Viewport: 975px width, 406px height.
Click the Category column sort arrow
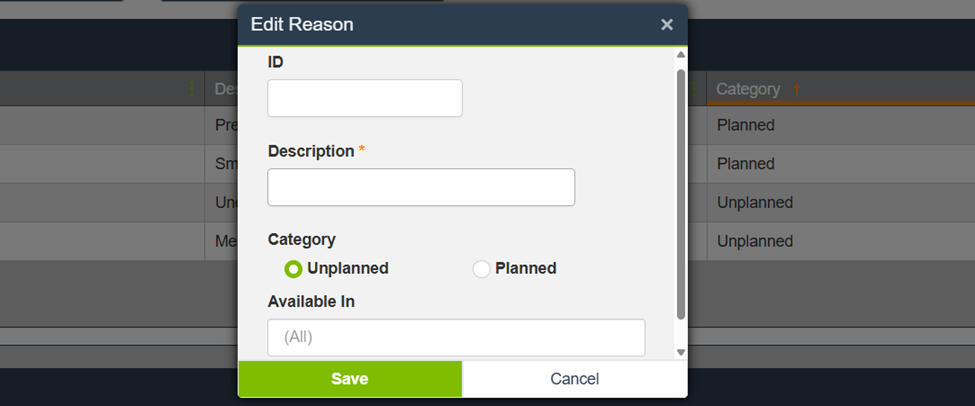click(797, 89)
